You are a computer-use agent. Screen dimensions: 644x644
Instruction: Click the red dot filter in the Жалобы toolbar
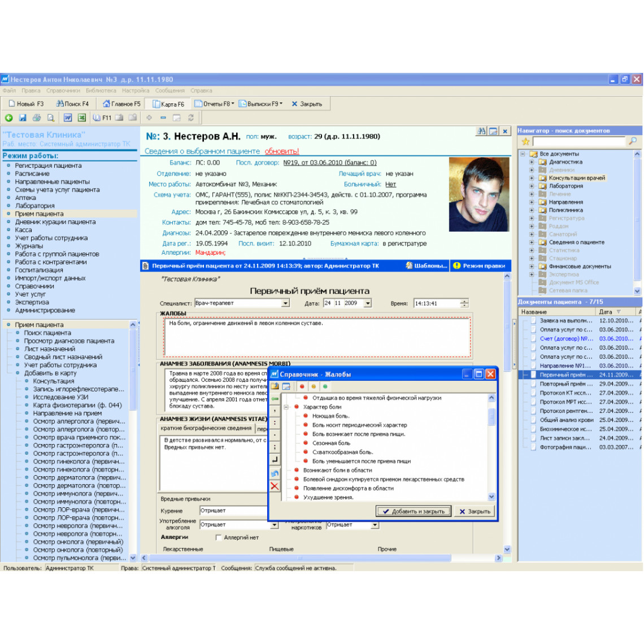pos(302,386)
